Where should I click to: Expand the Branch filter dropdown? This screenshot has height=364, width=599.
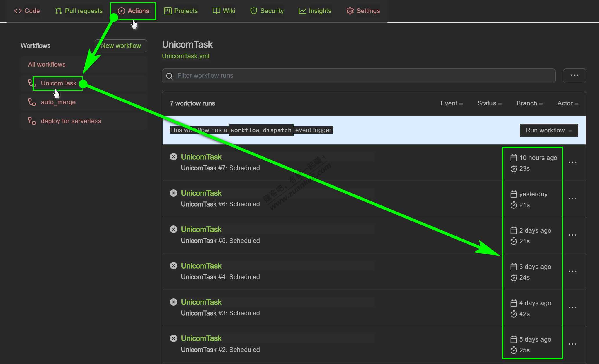click(x=529, y=103)
